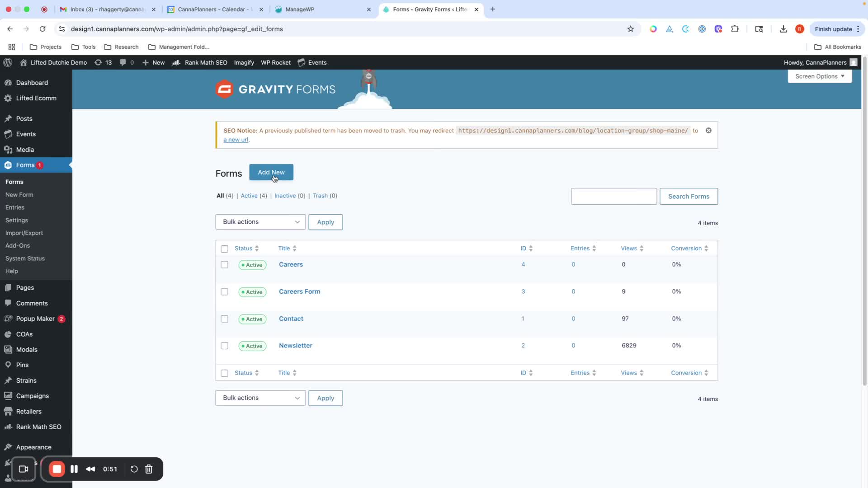Pause the screen recording
Screen dimensions: 868x488
point(74,469)
